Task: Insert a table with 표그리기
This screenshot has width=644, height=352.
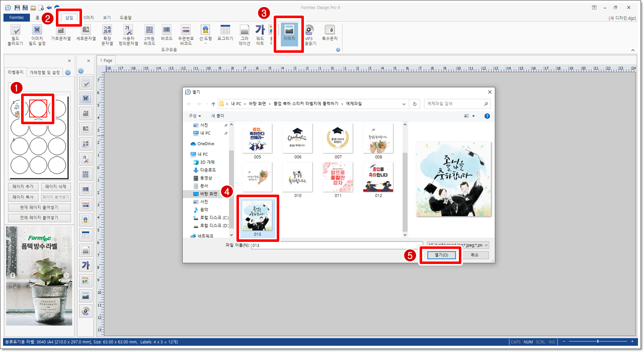Action: point(225,33)
